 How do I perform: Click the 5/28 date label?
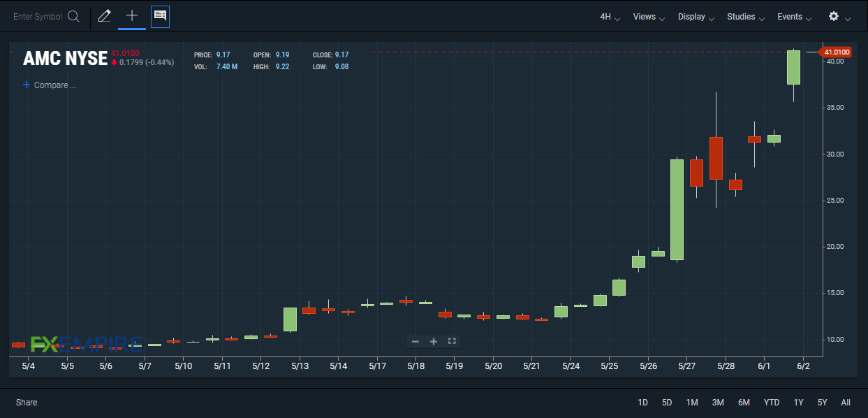pos(726,366)
